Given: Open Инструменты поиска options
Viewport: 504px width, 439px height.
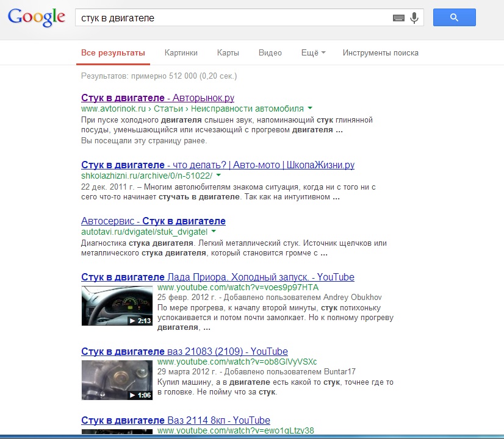Looking at the screenshot, I should point(380,53).
